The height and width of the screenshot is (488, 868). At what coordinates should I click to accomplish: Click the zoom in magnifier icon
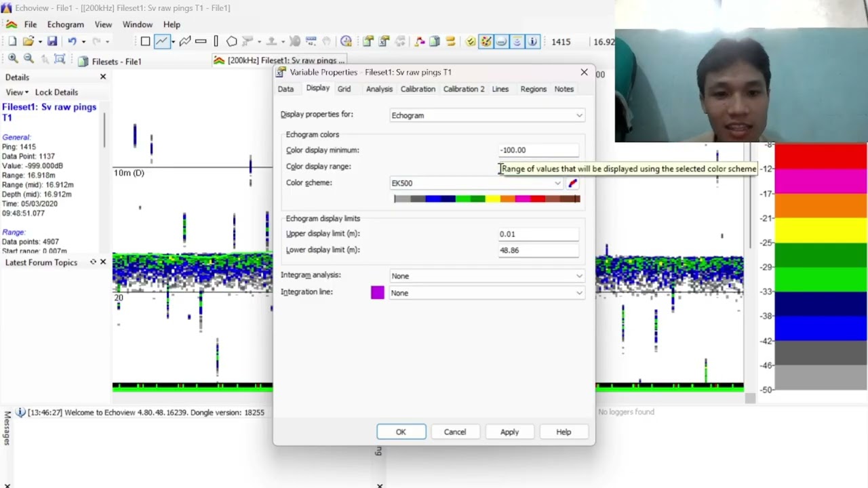(x=13, y=59)
